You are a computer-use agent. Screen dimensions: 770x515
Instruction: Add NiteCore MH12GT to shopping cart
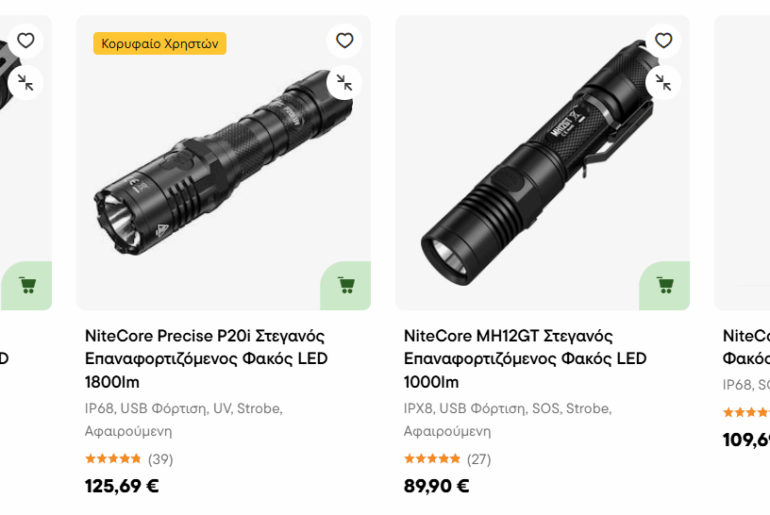(x=665, y=285)
